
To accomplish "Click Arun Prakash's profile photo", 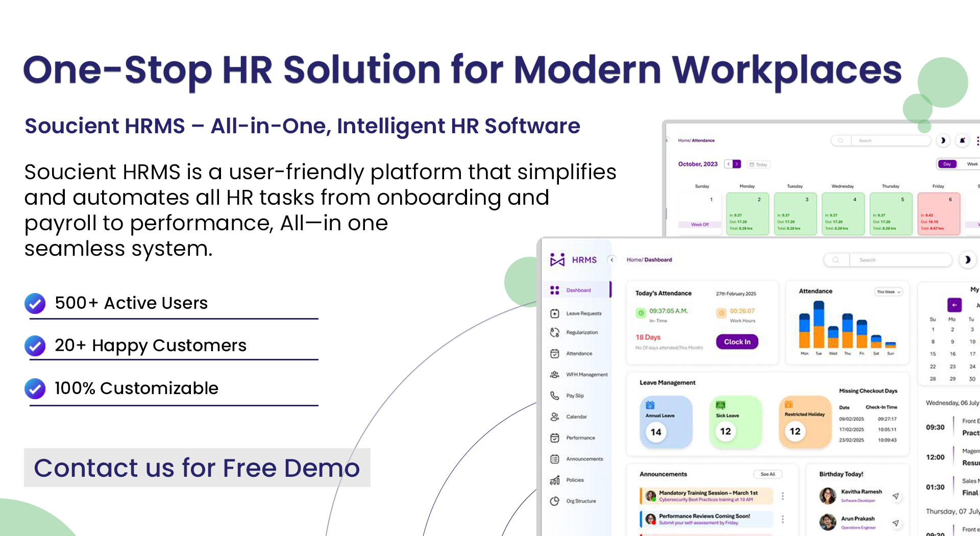I will pos(827,522).
